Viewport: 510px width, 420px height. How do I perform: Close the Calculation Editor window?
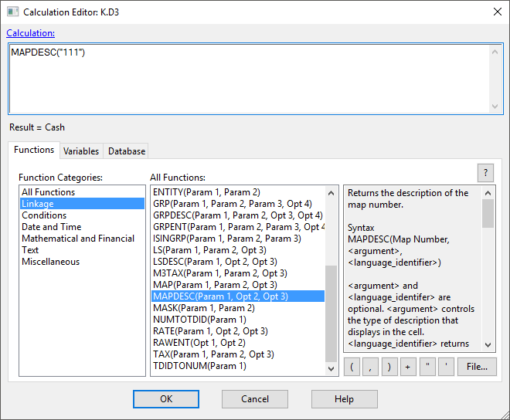[x=495, y=12]
